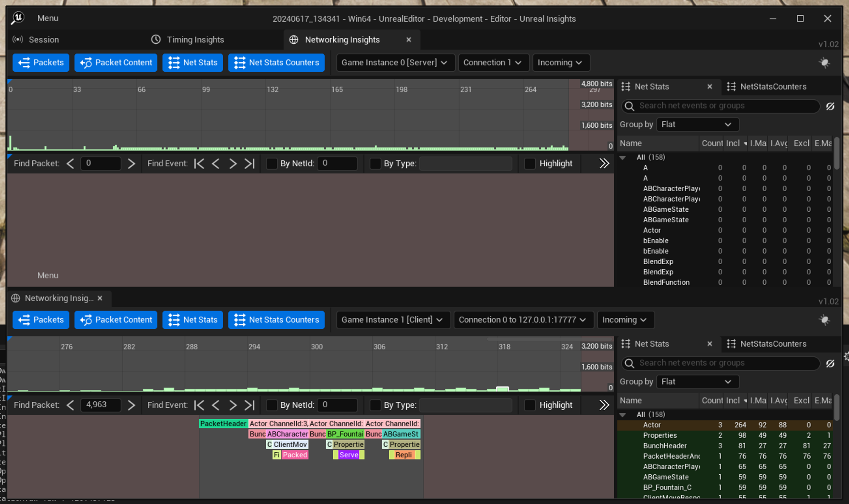Close the upper Networking Insights tab
The height and width of the screenshot is (504, 849).
click(408, 39)
